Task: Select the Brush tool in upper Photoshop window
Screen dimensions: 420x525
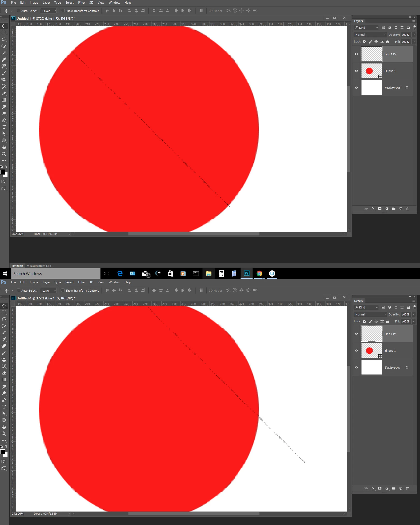Action: click(4, 73)
